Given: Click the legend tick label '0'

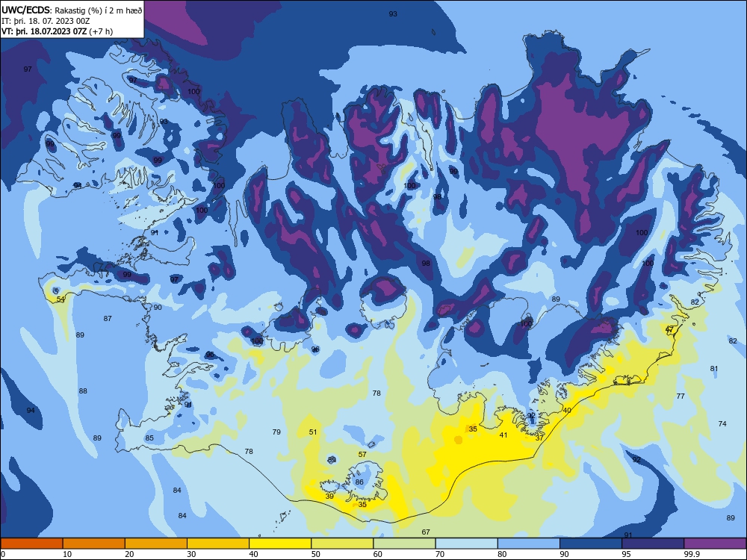Looking at the screenshot, I should [x=3, y=554].
